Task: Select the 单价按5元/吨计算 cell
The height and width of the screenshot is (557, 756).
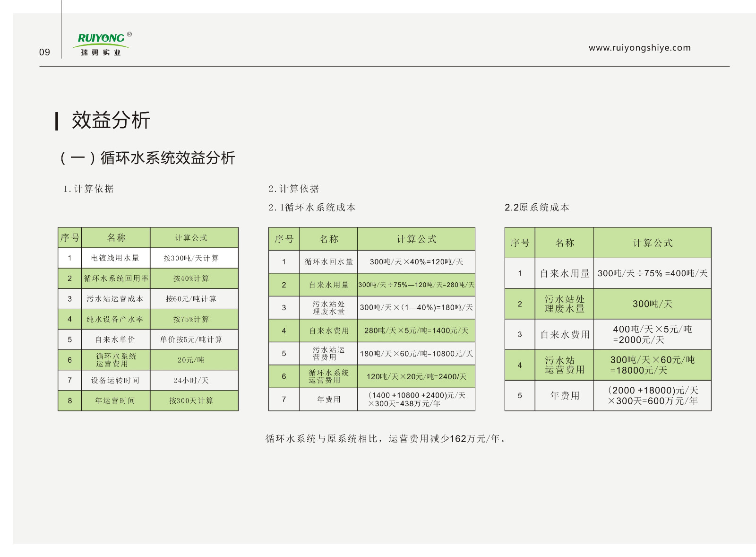Action: click(x=194, y=339)
